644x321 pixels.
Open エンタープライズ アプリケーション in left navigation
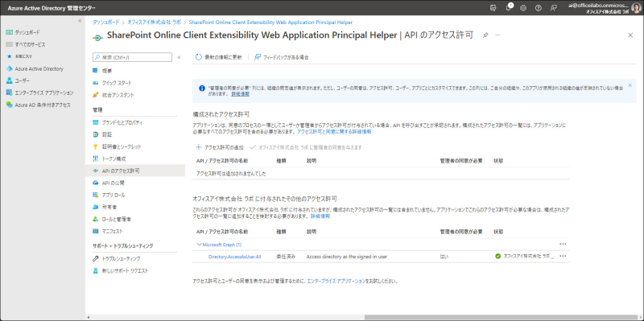(x=44, y=93)
